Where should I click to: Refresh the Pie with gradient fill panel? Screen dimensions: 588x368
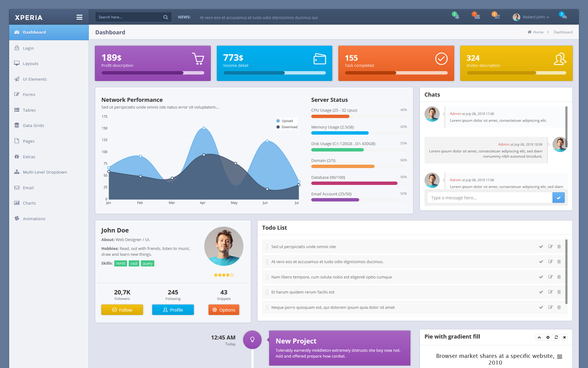[556, 337]
